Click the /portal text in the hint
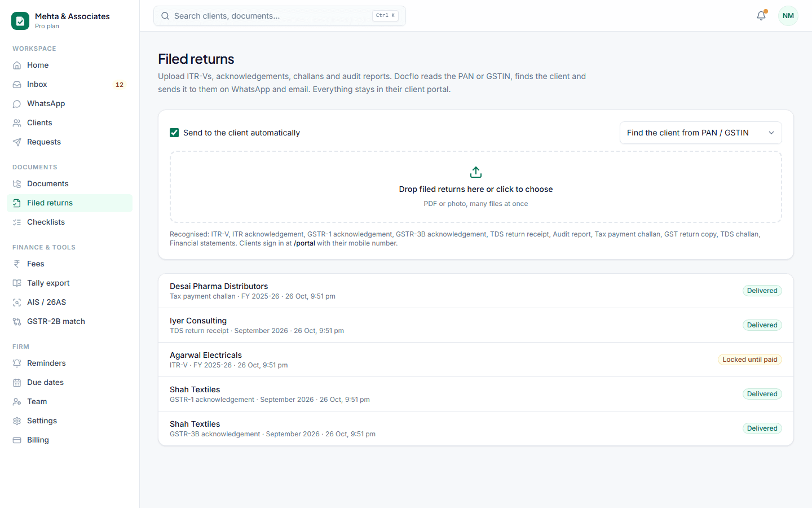The width and height of the screenshot is (812, 508). pos(304,243)
